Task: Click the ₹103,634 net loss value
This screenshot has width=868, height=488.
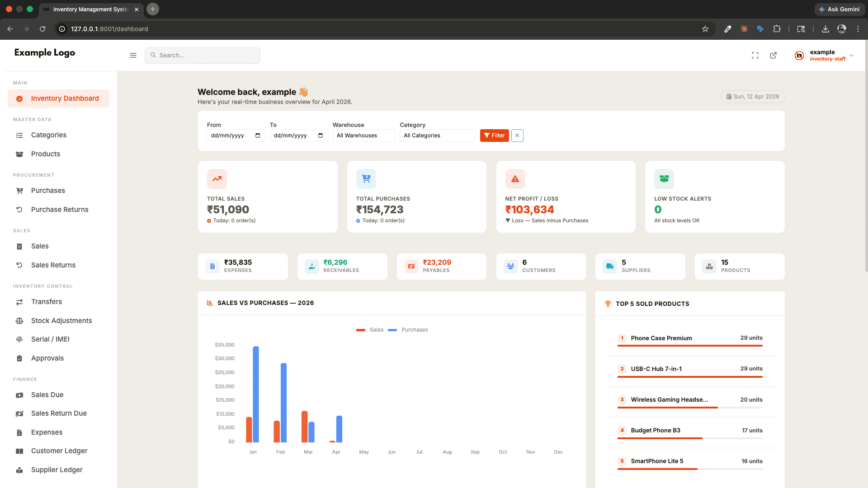Action: pos(529,210)
